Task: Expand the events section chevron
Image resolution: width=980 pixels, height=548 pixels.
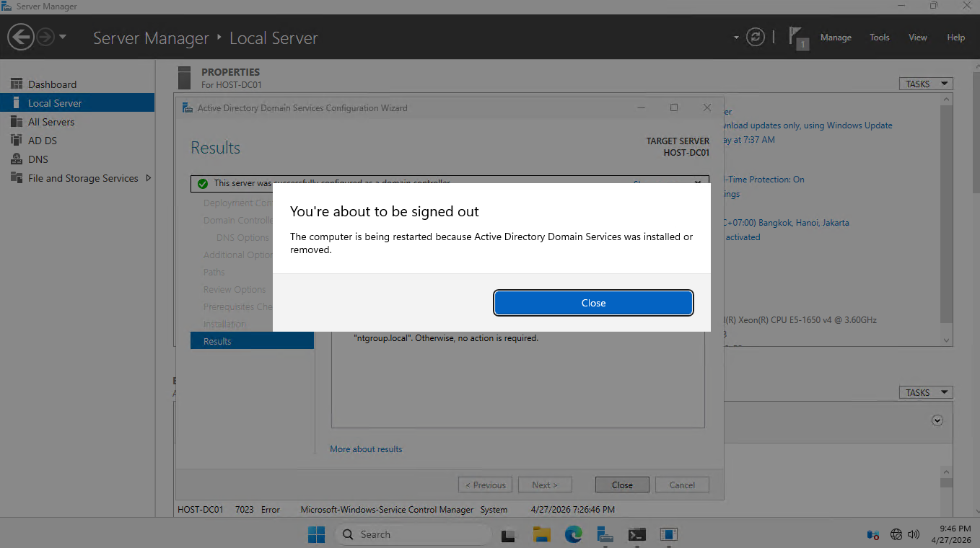Action: click(x=937, y=420)
